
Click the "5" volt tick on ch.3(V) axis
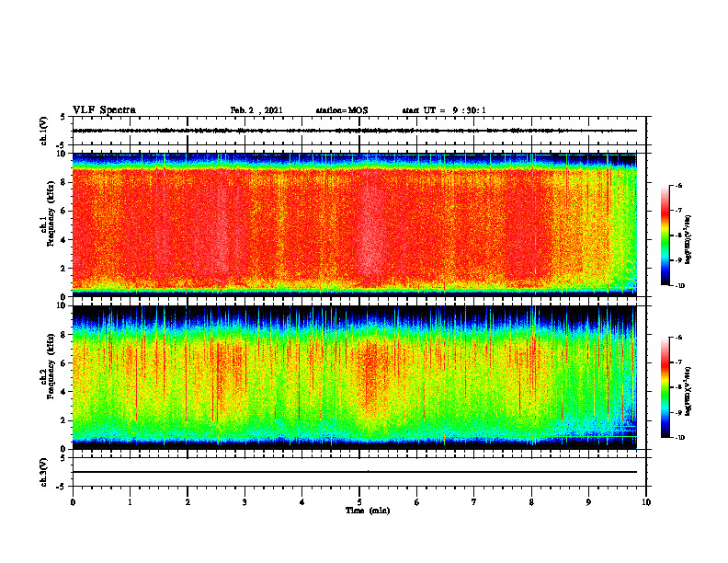click(63, 458)
